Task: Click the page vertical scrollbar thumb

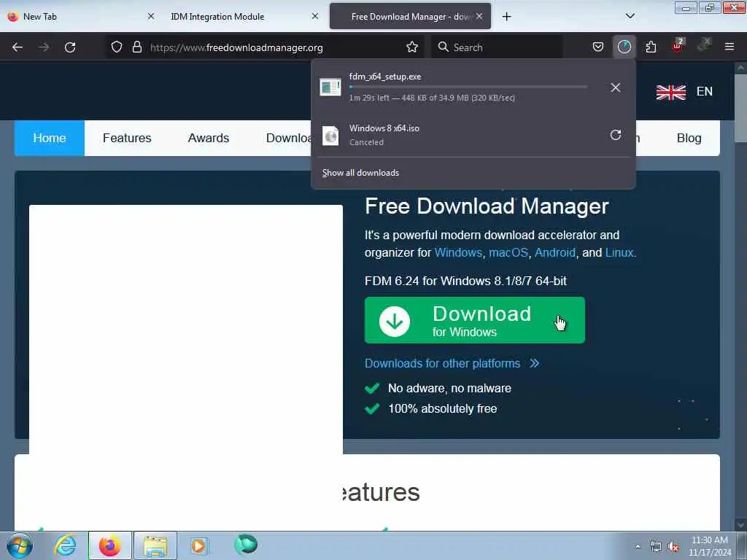Action: pyautogui.click(x=741, y=107)
